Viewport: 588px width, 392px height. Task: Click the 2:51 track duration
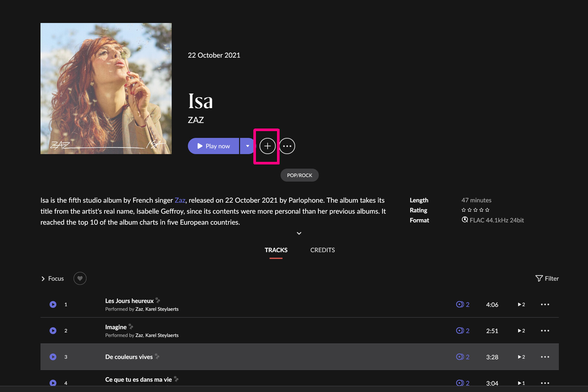pyautogui.click(x=492, y=331)
